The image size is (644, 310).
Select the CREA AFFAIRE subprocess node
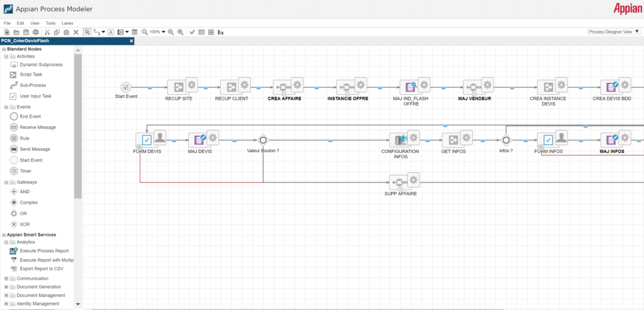[284, 87]
